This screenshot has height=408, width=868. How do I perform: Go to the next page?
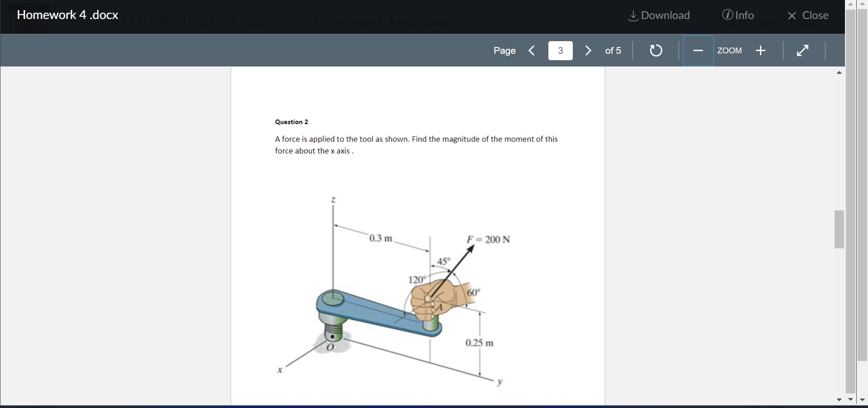tap(588, 50)
